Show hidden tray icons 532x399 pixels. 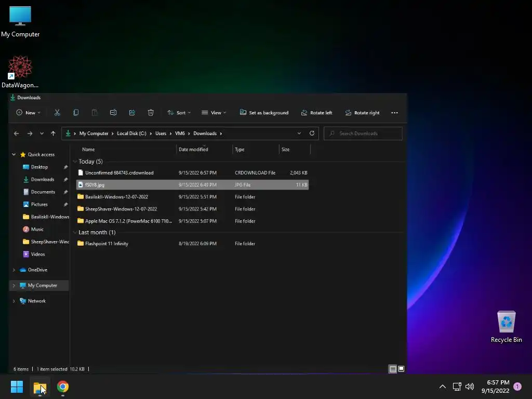pyautogui.click(x=443, y=387)
